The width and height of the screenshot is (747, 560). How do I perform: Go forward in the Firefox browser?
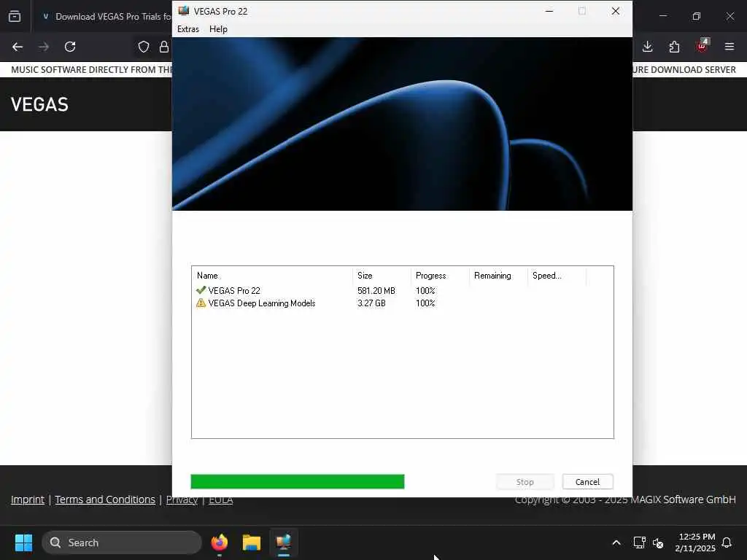(x=43, y=47)
